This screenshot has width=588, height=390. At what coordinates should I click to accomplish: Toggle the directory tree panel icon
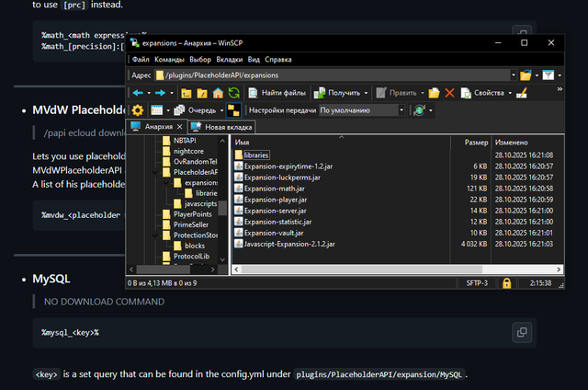point(233,110)
